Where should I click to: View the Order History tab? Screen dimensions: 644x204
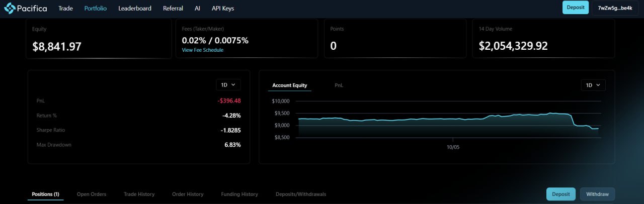(188, 194)
